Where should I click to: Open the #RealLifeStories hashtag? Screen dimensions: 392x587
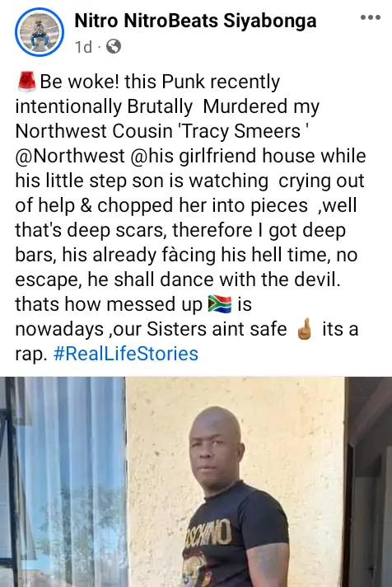(126, 354)
